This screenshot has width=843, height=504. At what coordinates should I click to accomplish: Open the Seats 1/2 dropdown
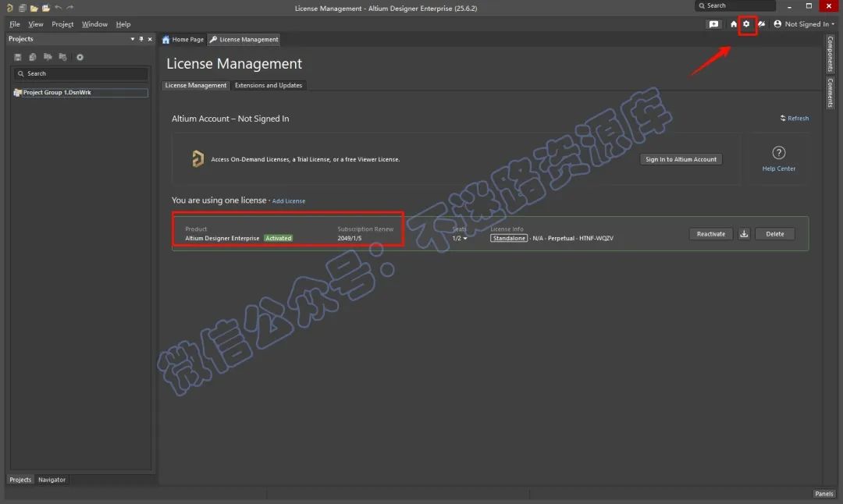[460, 238]
